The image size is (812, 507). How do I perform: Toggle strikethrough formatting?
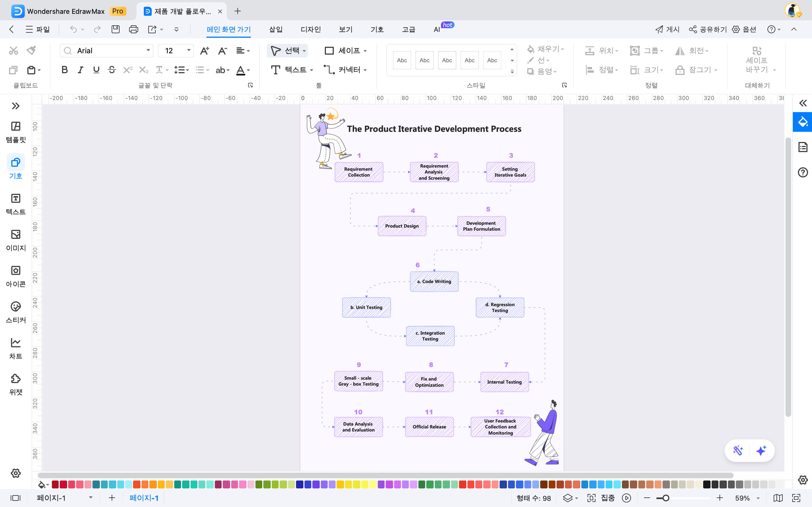(x=112, y=70)
